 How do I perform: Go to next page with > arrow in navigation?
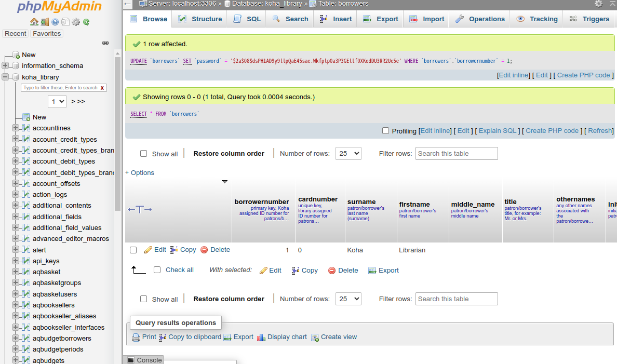pyautogui.click(x=73, y=101)
